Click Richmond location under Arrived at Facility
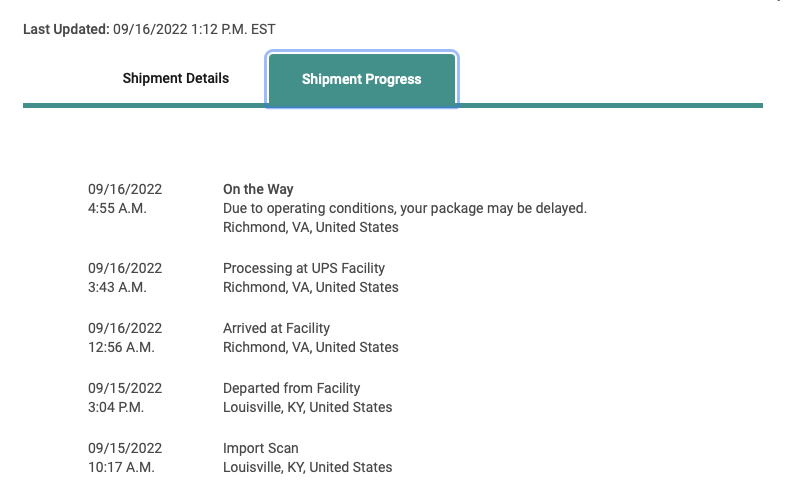 click(310, 347)
